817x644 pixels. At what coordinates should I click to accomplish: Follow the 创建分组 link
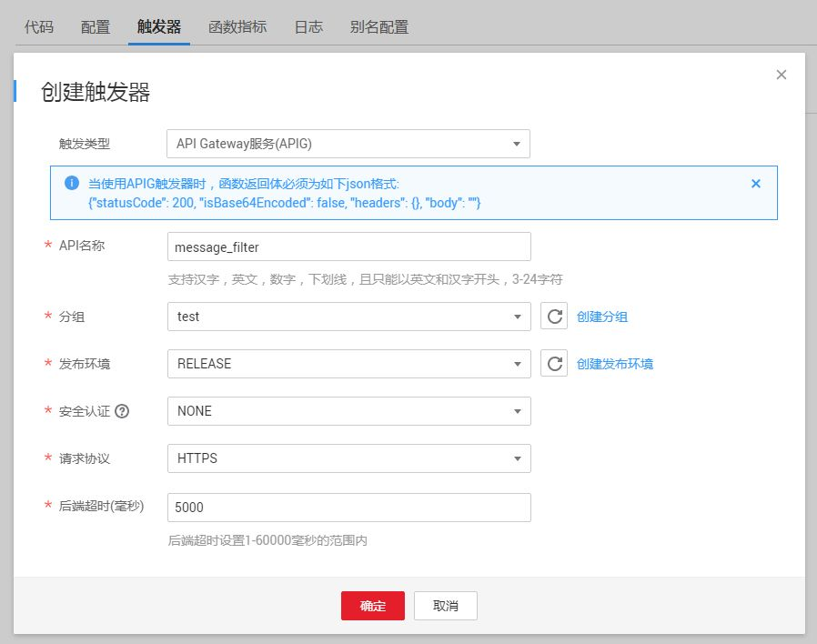coord(601,317)
